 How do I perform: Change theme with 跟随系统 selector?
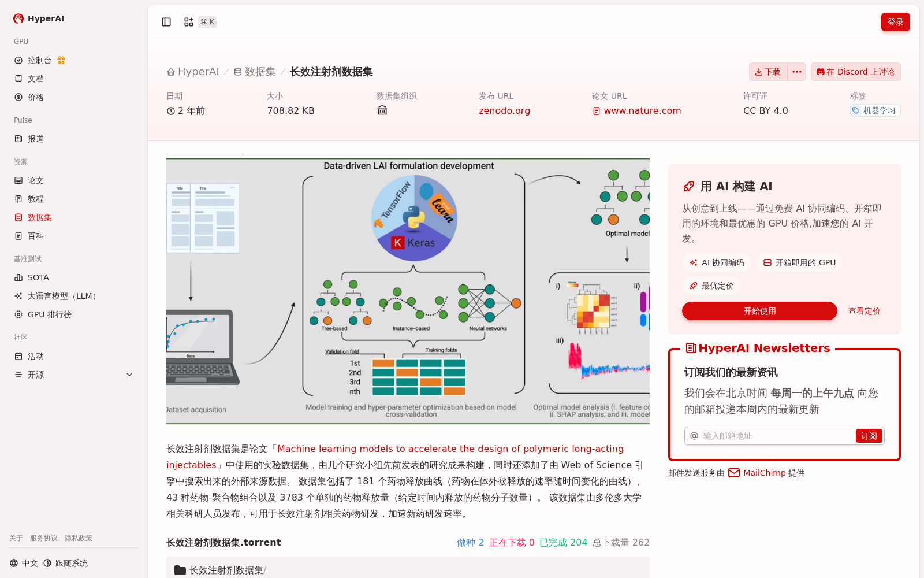click(x=65, y=563)
